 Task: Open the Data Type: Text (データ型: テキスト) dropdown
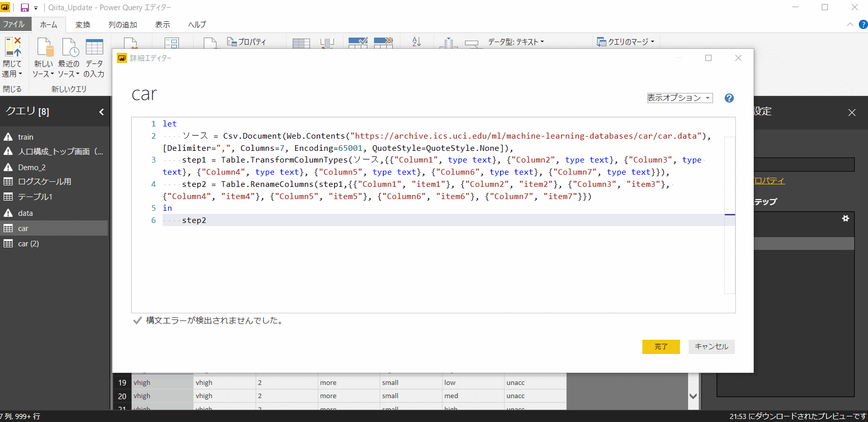point(516,42)
